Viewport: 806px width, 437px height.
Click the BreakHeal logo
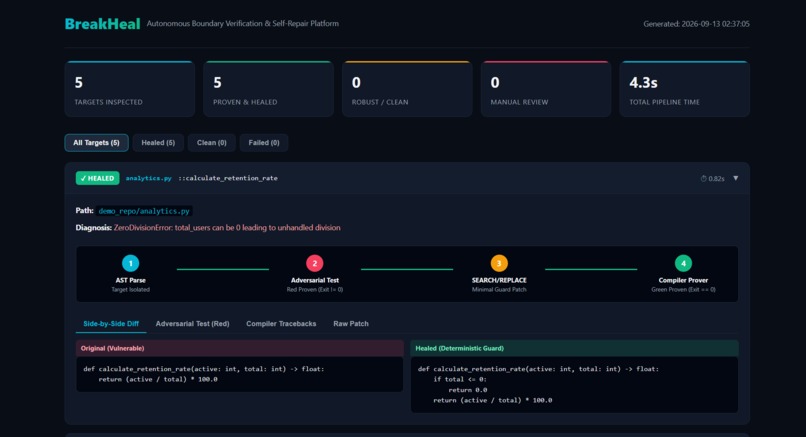point(102,24)
